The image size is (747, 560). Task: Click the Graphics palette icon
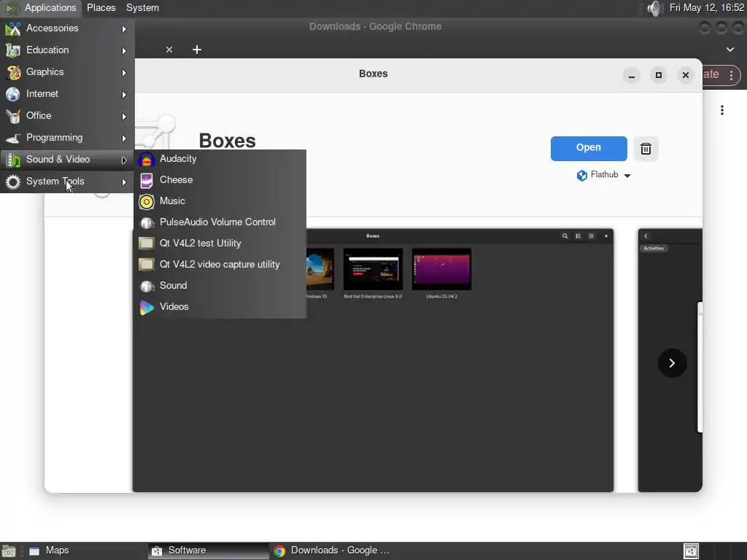pos(13,72)
